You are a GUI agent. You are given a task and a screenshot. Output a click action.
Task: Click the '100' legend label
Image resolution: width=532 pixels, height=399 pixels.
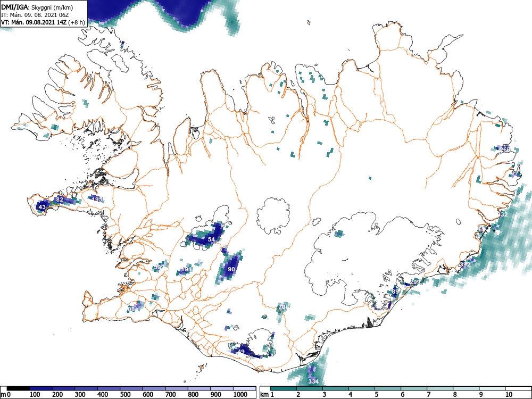pos(35,395)
